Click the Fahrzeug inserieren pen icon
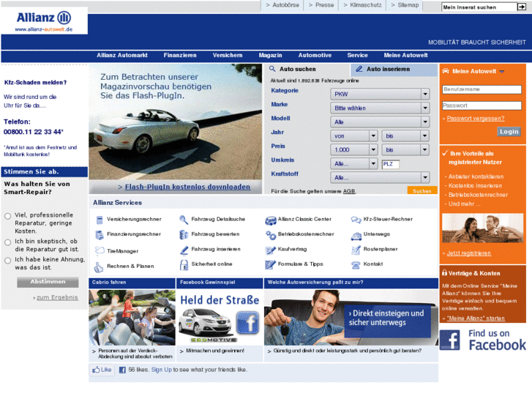 (184, 250)
